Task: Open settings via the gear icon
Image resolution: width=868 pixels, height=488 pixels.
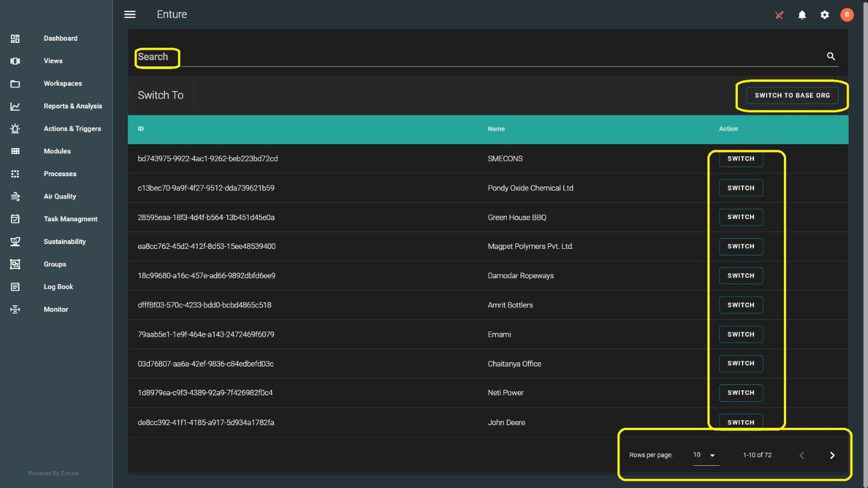Action: (825, 15)
